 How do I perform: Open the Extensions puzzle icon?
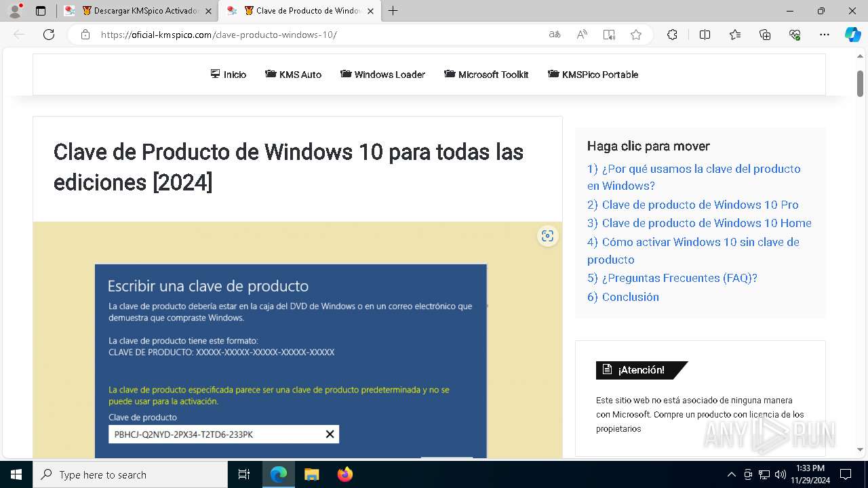click(x=672, y=35)
